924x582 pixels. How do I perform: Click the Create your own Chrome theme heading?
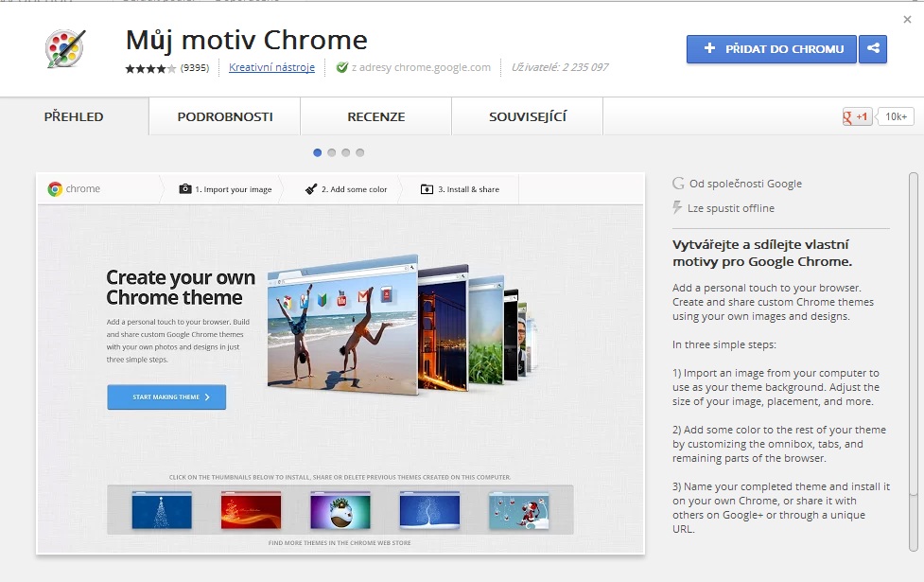pos(181,287)
